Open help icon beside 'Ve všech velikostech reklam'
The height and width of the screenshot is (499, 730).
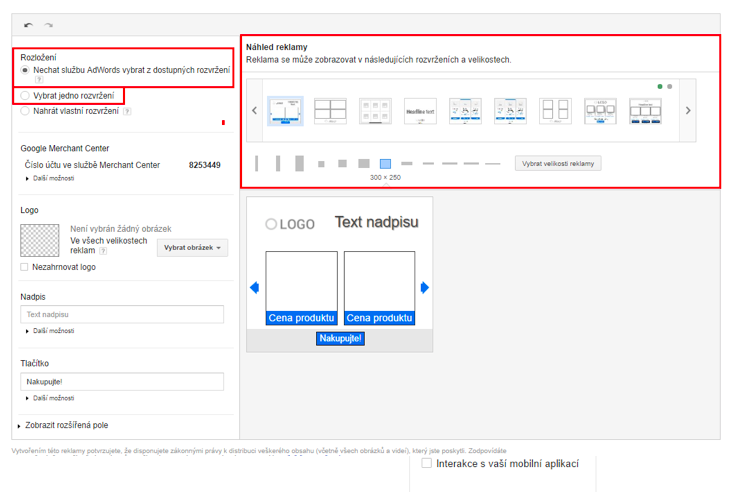click(103, 251)
